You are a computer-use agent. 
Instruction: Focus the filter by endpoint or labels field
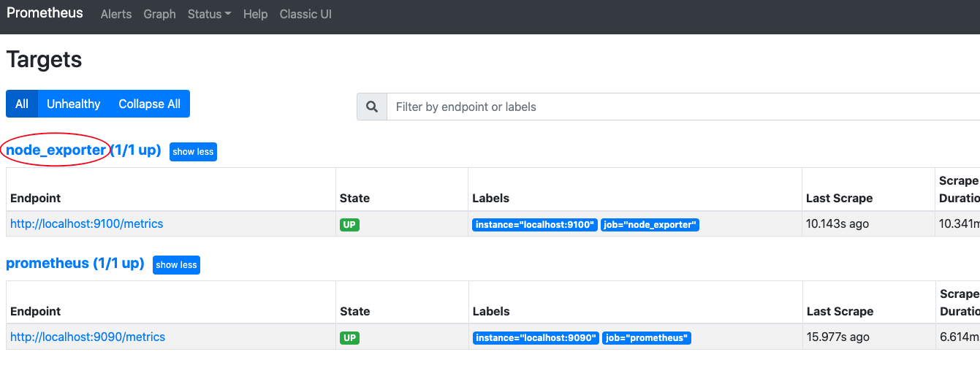tap(683, 107)
